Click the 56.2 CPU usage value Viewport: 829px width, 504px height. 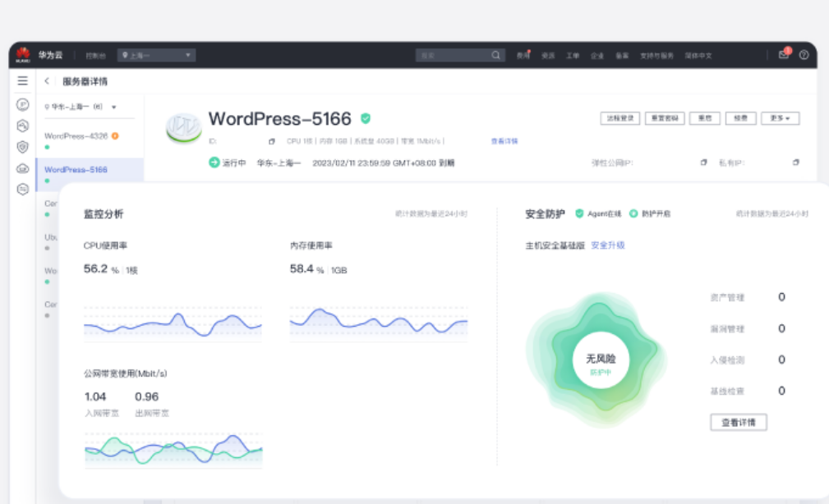[95, 268]
